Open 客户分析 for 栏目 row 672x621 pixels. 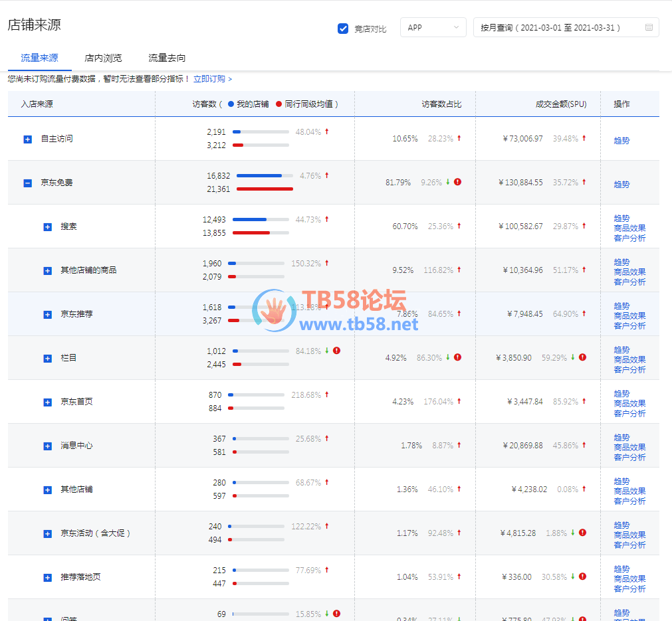(629, 369)
